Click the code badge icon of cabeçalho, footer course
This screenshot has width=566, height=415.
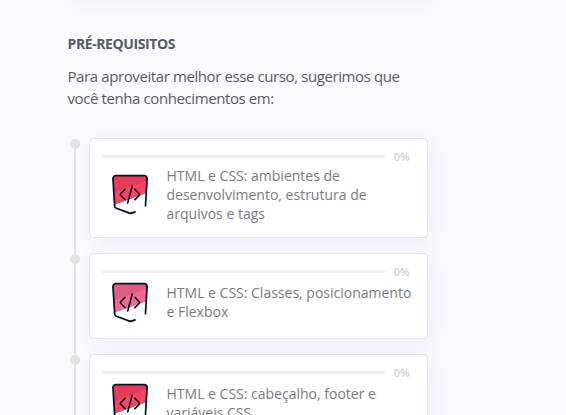130,399
